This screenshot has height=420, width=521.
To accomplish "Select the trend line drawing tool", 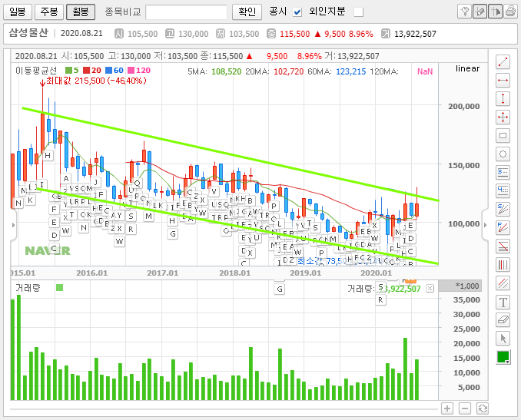I will click(x=503, y=62).
